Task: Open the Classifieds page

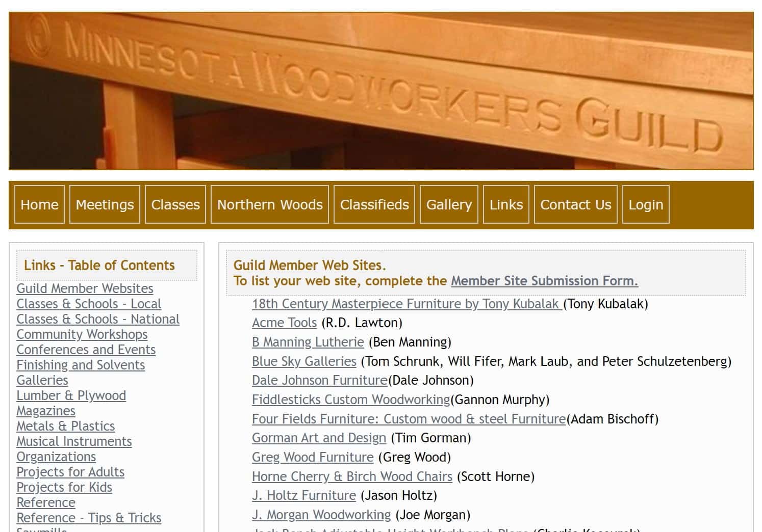Action: [x=374, y=204]
